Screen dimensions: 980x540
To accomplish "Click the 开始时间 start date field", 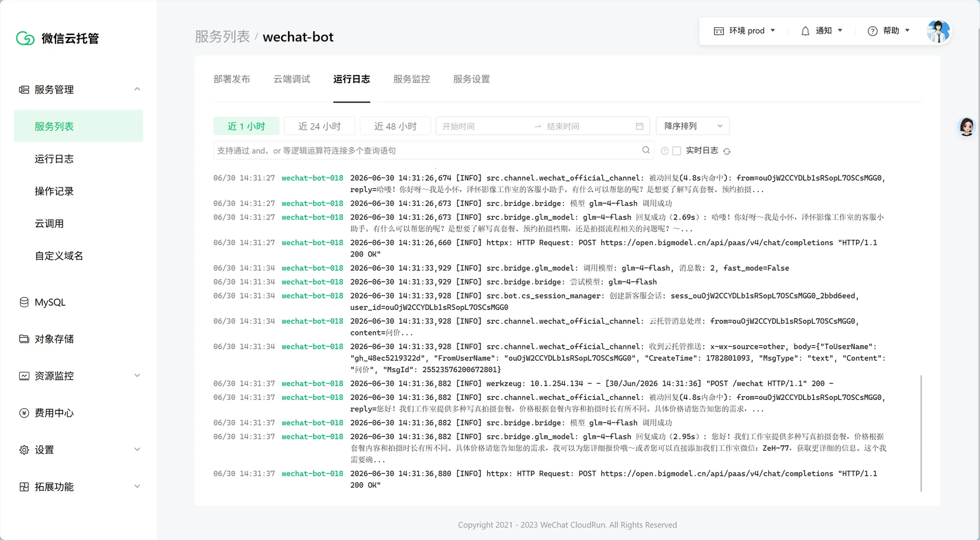I will coord(483,126).
